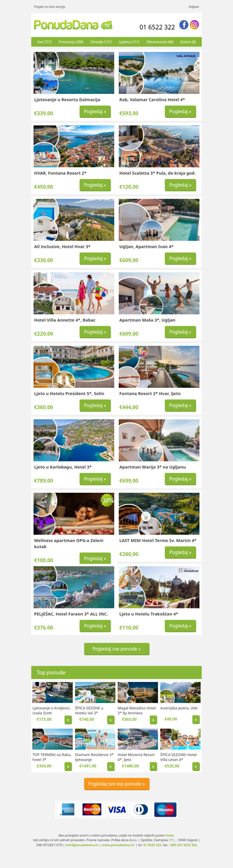Image resolution: width=233 pixels, height=868 pixels.
Task: Open the Ljepota (151) category
Action: tap(129, 42)
